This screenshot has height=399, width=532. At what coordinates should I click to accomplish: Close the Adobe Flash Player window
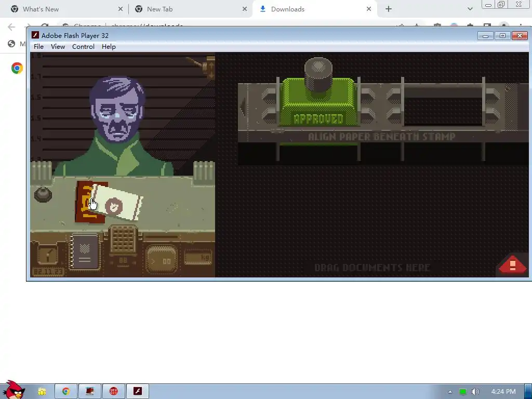[520, 36]
